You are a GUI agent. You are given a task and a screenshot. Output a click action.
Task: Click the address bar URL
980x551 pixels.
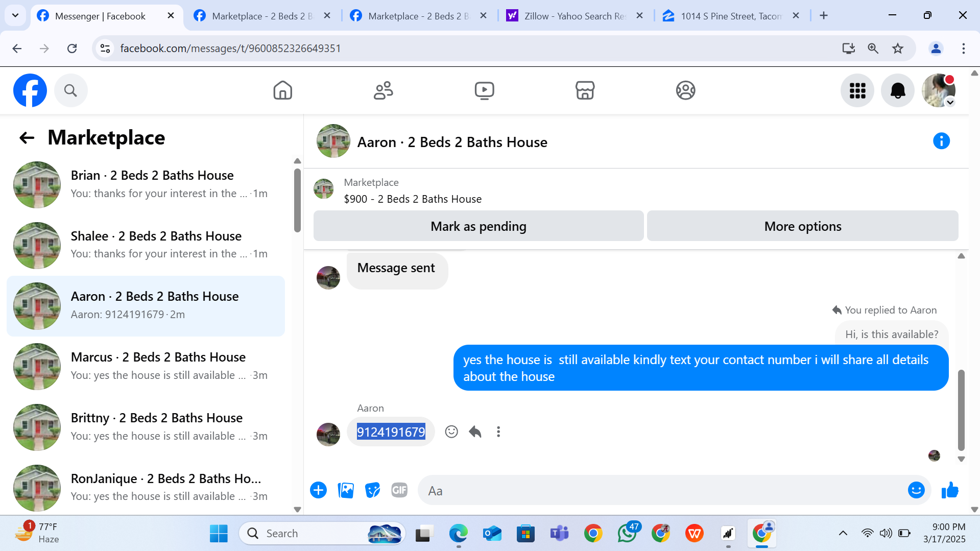[x=230, y=49]
